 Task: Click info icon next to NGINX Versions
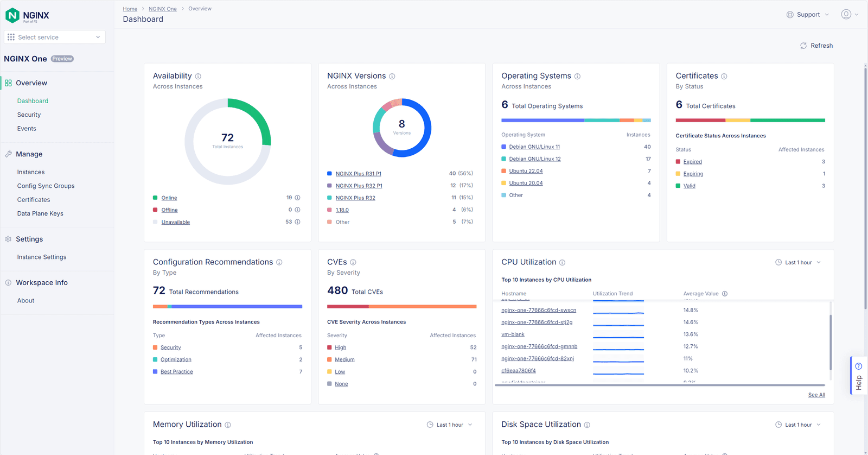392,77
